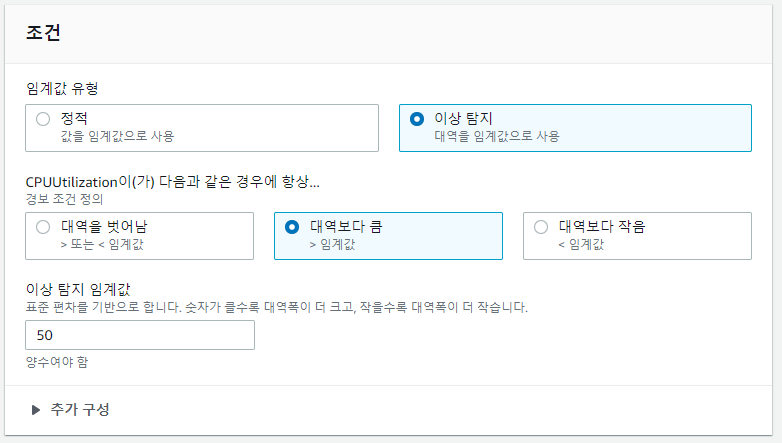Click the '< 임계값' subtitle under 대역보다 작음
This screenshot has width=782, height=443.
tap(581, 244)
